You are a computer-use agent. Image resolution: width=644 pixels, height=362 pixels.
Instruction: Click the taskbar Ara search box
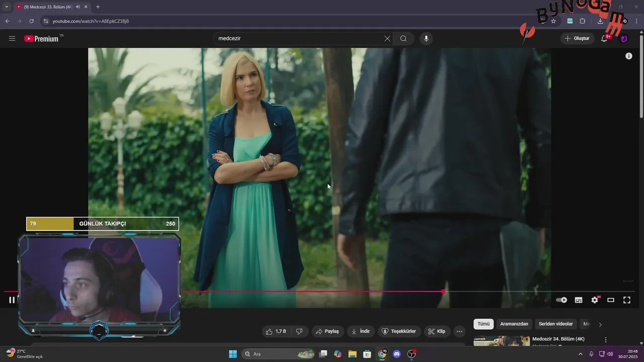279,354
